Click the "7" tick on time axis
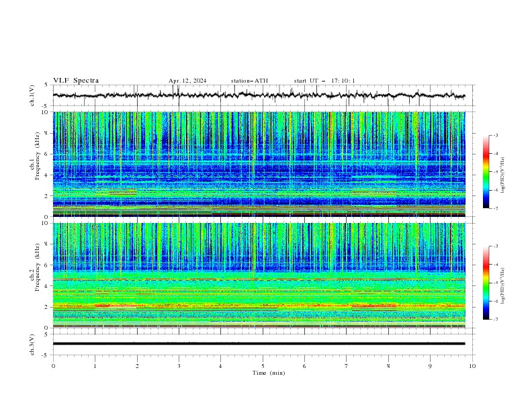 pos(347,366)
